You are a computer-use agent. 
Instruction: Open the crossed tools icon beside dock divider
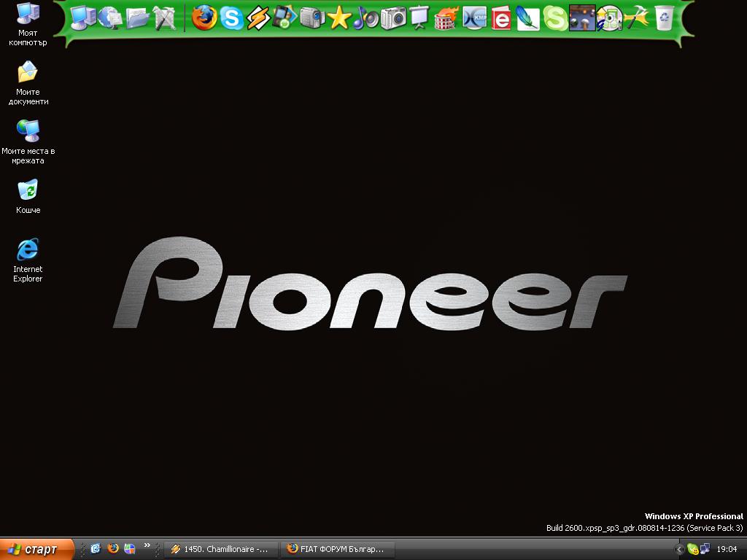click(165, 18)
